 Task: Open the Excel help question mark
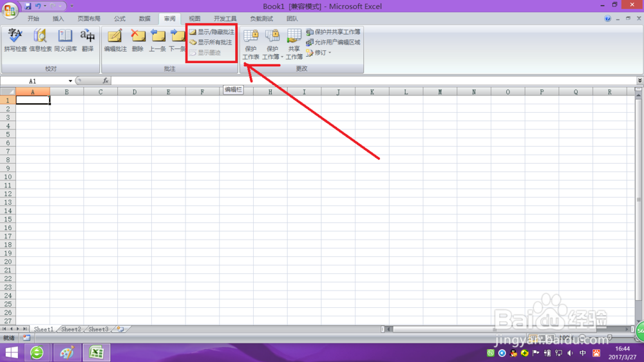[x=607, y=19]
